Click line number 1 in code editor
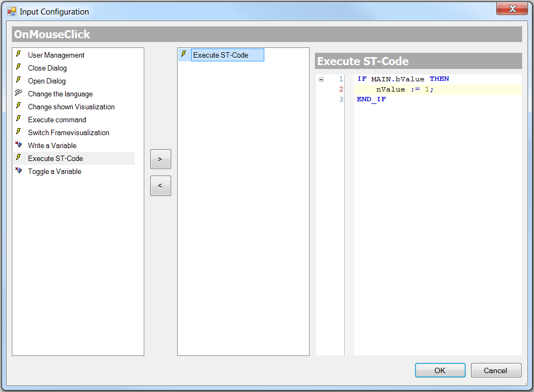This screenshot has height=392, width=534. [341, 79]
